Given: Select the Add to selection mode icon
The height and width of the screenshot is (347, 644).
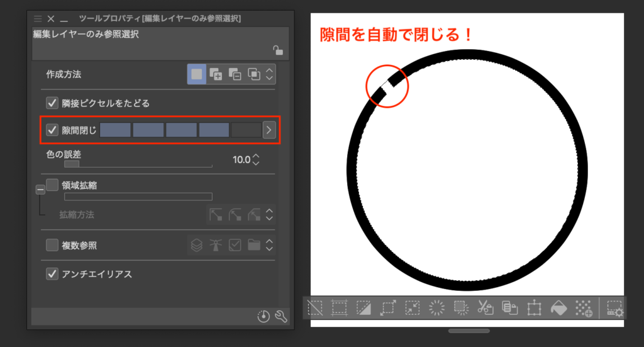Looking at the screenshot, I should (216, 74).
